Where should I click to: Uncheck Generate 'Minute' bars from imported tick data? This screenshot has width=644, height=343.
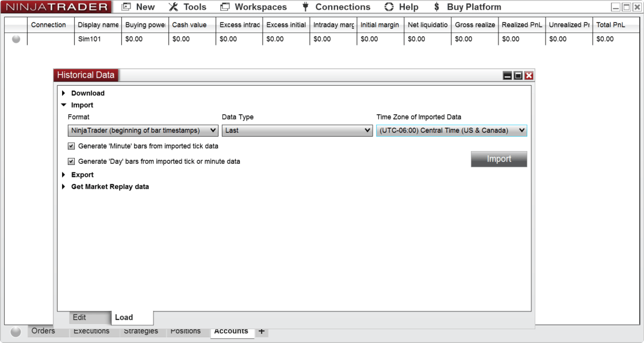71,146
